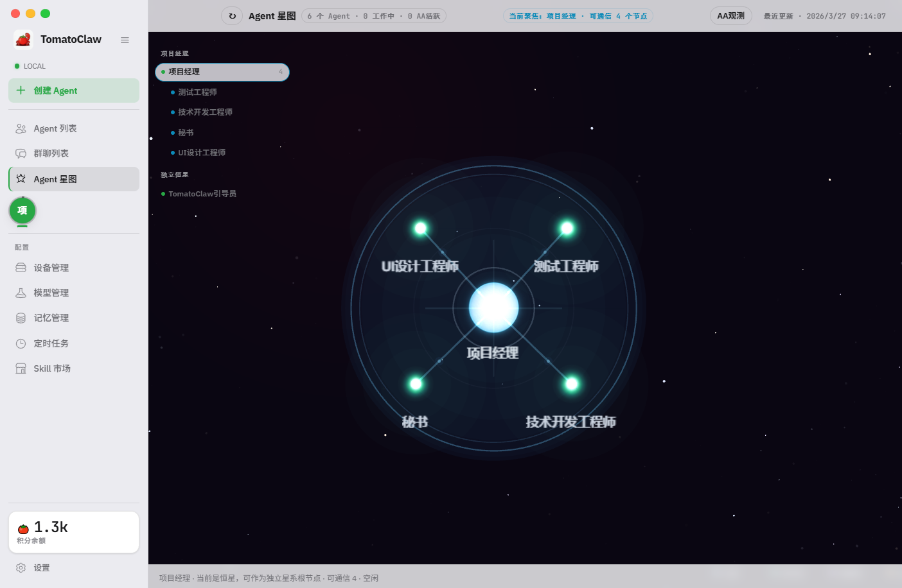The height and width of the screenshot is (588, 902).
Task: Open 定时任务 scheduler
Action: click(x=51, y=343)
